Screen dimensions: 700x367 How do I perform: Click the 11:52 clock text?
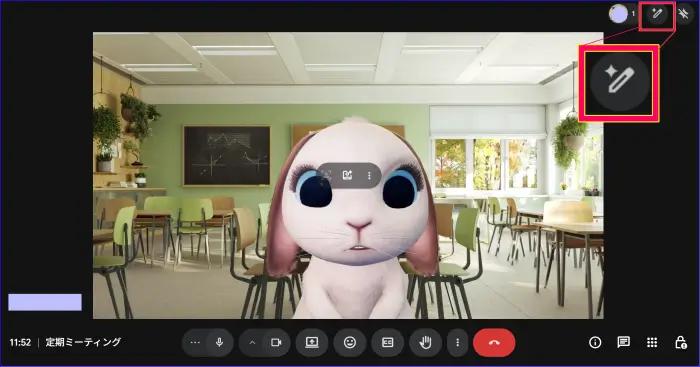pyautogui.click(x=20, y=342)
